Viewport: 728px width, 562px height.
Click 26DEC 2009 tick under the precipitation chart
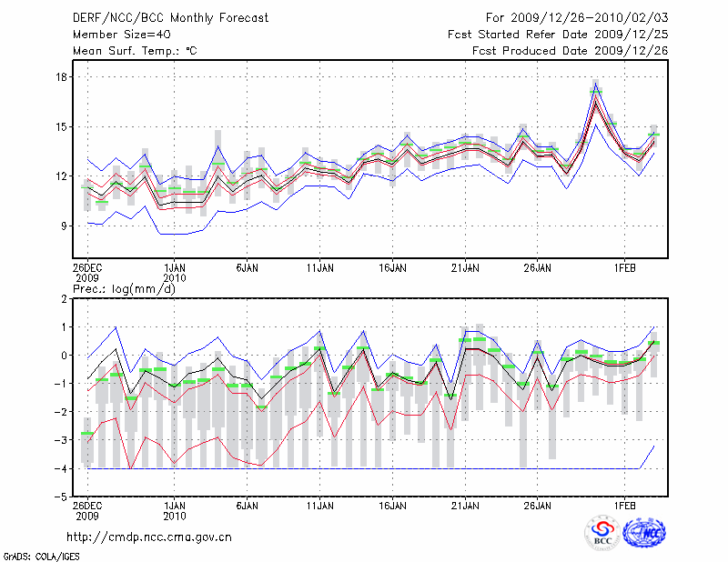87,508
